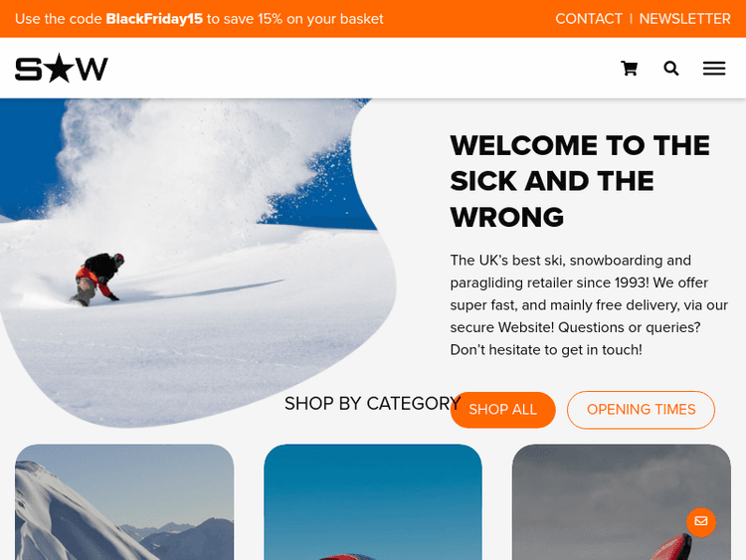Click the SHOP BY CATEGORY heading

[373, 404]
